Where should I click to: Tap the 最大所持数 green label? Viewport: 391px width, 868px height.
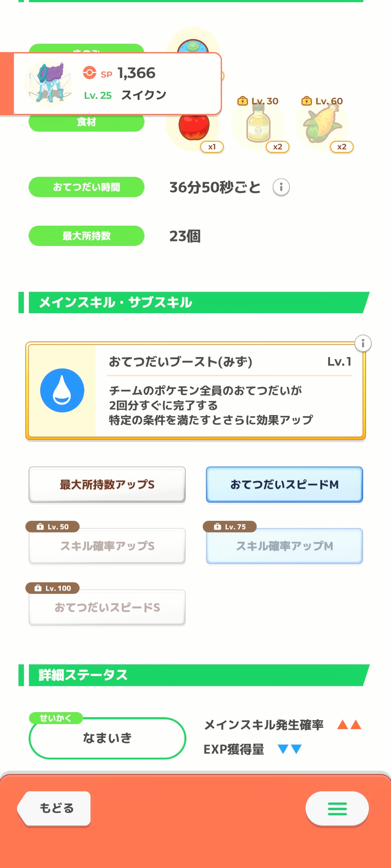[87, 236]
